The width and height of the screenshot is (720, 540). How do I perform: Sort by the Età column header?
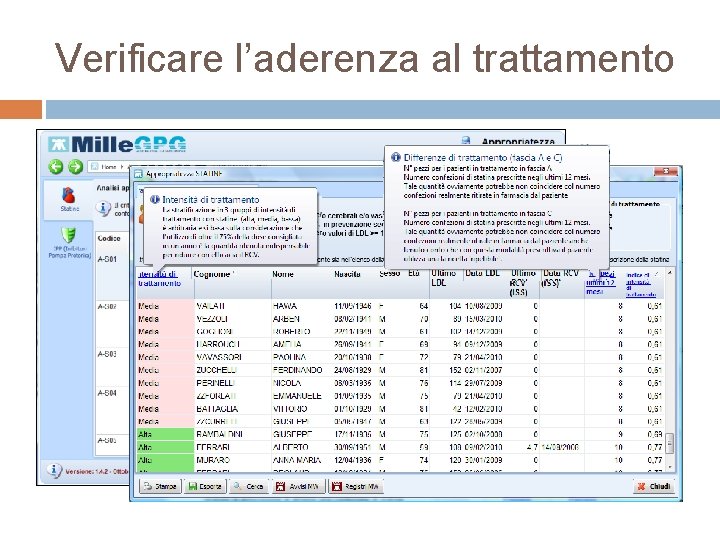click(414, 274)
